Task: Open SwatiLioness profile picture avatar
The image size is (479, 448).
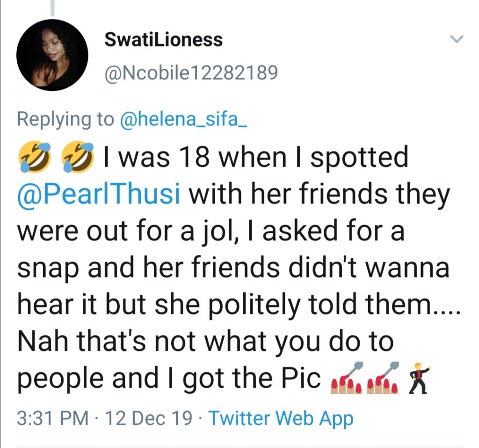Action: pos(52,55)
